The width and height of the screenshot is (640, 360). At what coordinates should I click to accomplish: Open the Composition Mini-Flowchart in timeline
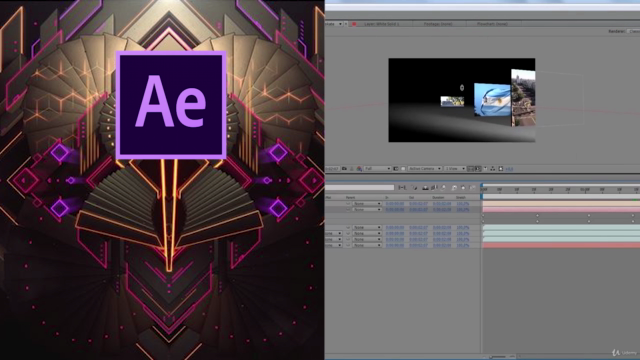pos(402,187)
